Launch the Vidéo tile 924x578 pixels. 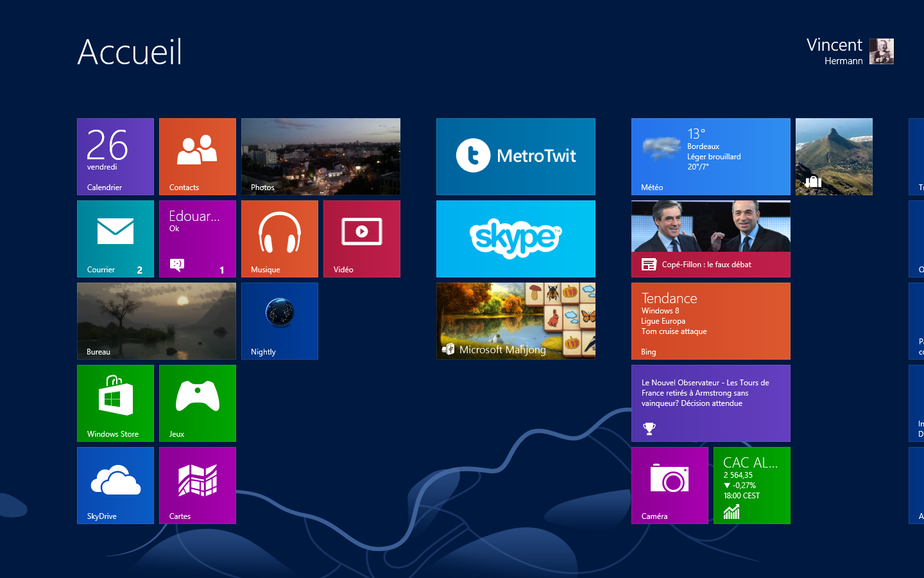click(x=362, y=239)
